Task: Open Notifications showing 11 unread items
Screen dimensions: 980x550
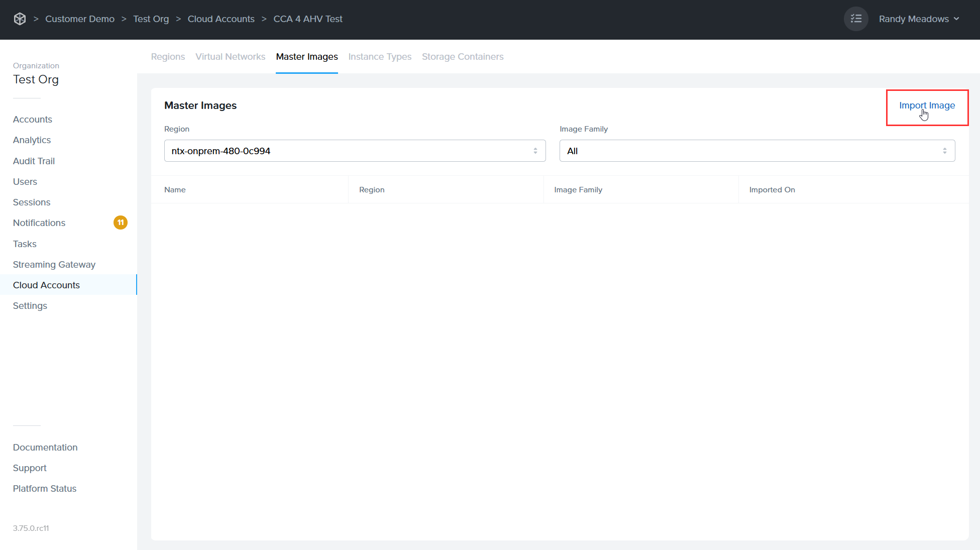Action: coord(39,223)
